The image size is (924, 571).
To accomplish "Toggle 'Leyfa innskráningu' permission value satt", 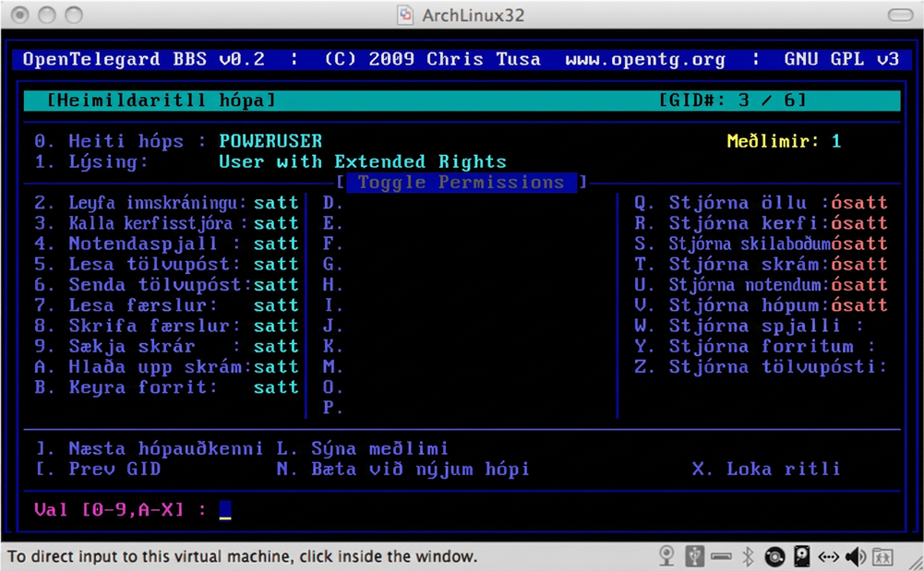I will (x=276, y=203).
